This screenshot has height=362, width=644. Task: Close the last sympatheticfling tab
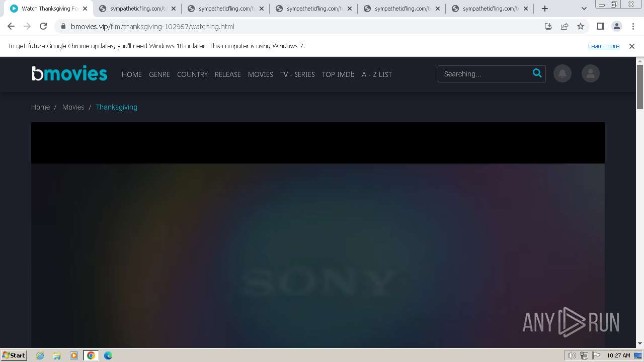526,9
